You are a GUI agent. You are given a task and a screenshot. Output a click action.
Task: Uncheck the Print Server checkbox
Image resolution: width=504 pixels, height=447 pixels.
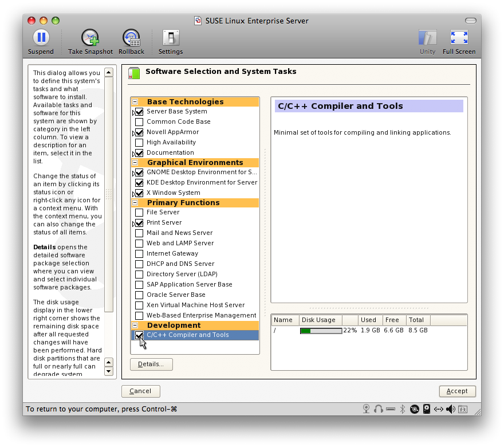coord(139,223)
